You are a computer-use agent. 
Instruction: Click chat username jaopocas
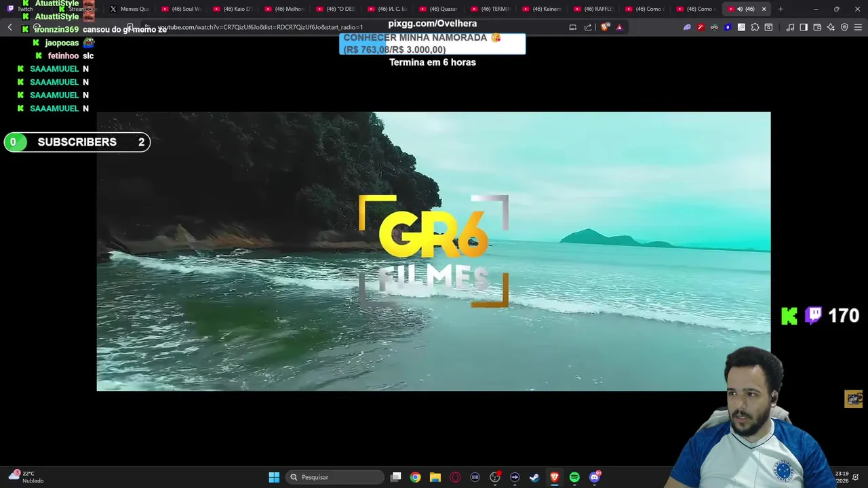[x=62, y=43]
